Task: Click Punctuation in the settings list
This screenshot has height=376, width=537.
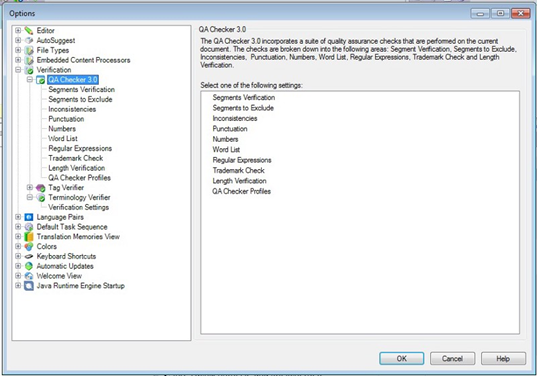Action: (230, 129)
